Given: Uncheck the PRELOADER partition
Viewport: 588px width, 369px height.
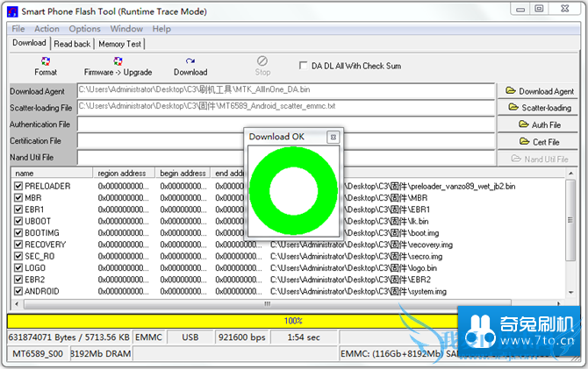Looking at the screenshot, I should [x=18, y=187].
